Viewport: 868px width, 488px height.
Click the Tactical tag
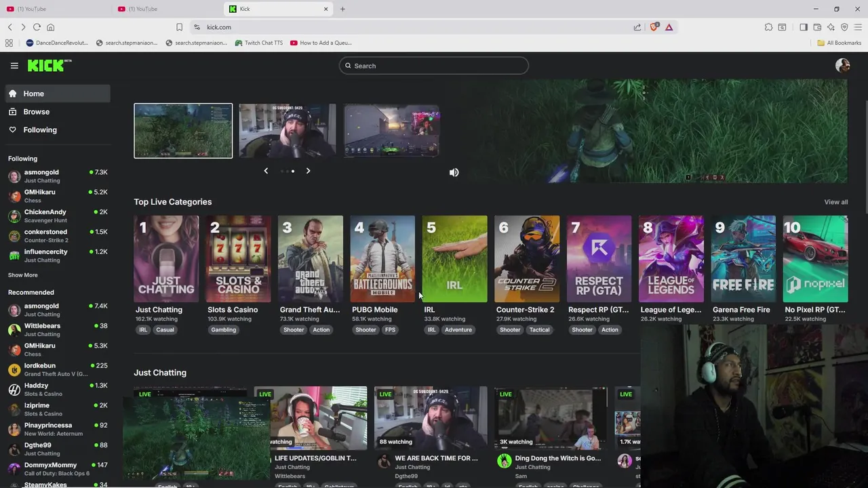click(x=540, y=330)
